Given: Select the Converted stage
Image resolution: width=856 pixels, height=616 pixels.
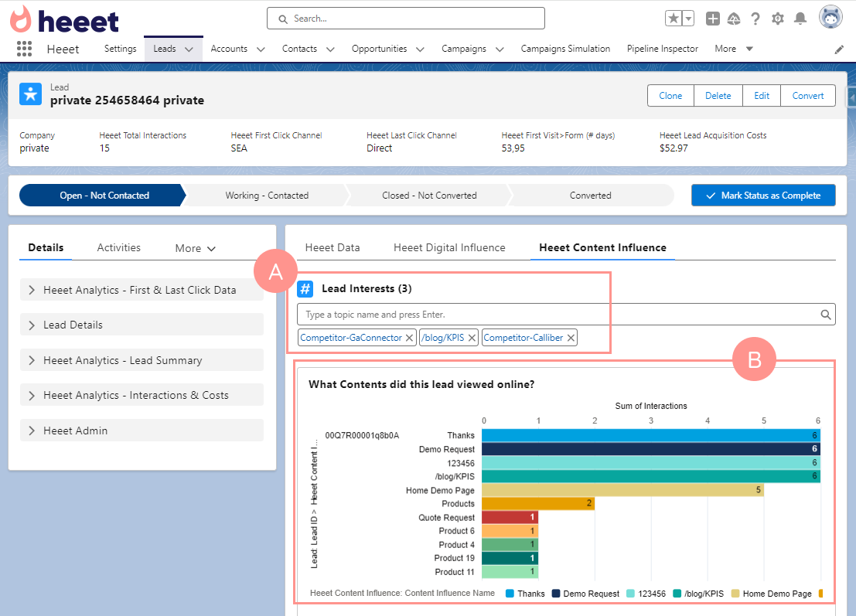Looking at the screenshot, I should point(591,196).
